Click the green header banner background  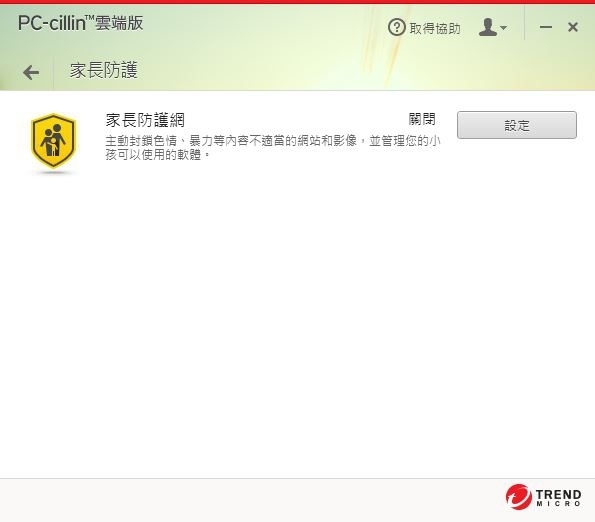tap(266, 49)
